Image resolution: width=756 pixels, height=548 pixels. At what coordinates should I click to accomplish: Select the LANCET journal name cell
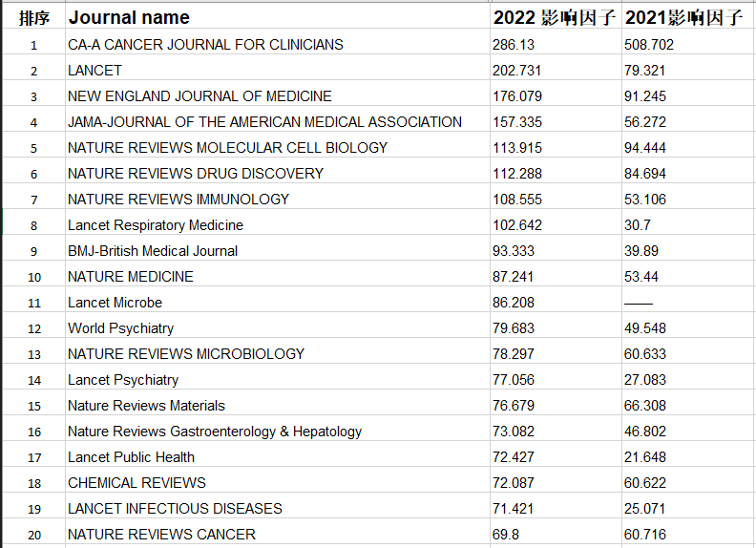tap(277, 67)
